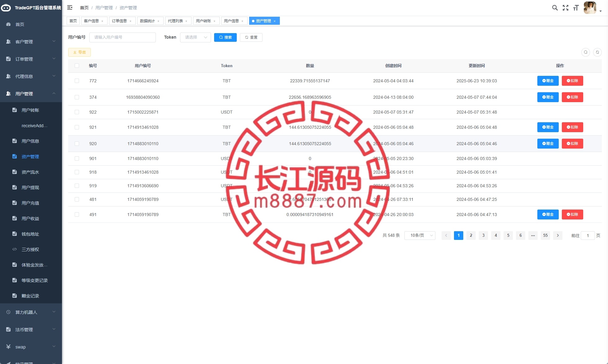
Task: Check the row 772 checkbox
Action: (77, 81)
